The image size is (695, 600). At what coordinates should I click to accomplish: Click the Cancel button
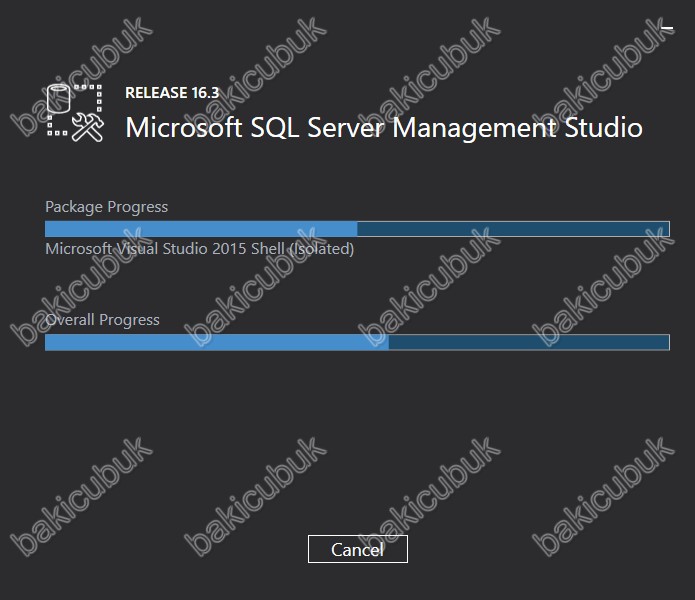pos(358,549)
